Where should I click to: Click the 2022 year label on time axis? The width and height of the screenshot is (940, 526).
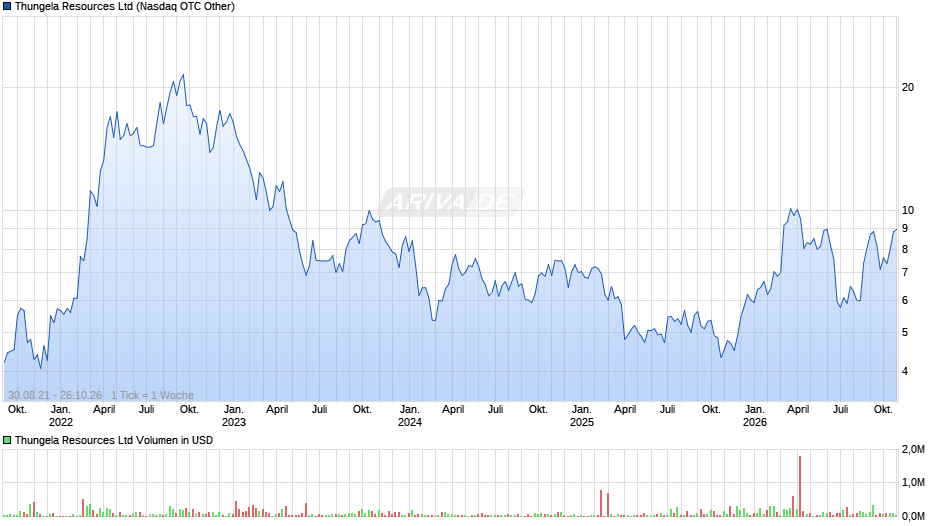(61, 422)
